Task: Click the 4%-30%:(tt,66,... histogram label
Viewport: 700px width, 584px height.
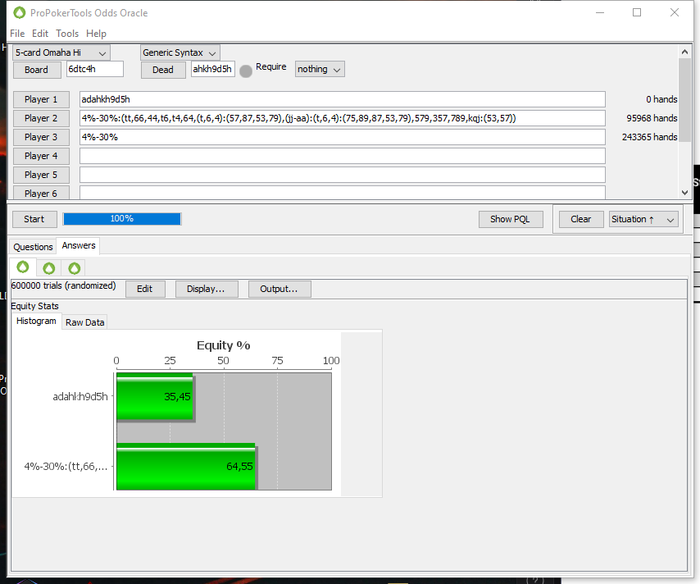Action: (x=66, y=466)
